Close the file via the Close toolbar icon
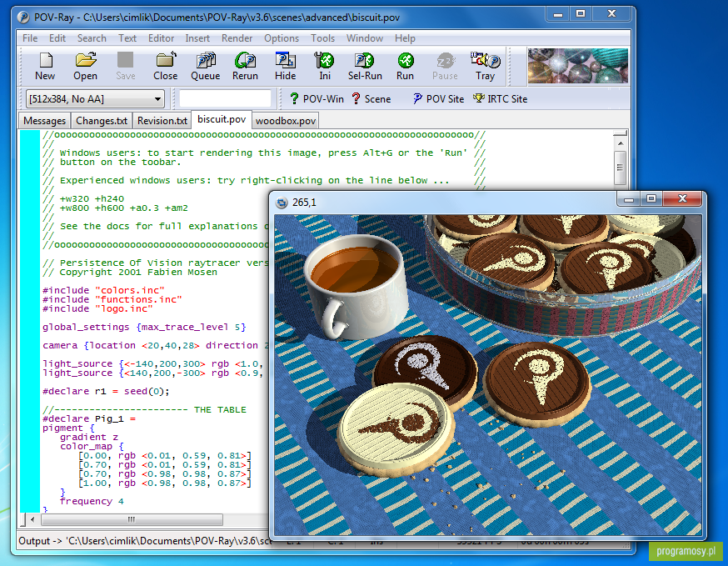This screenshot has width=728, height=566. click(165, 66)
